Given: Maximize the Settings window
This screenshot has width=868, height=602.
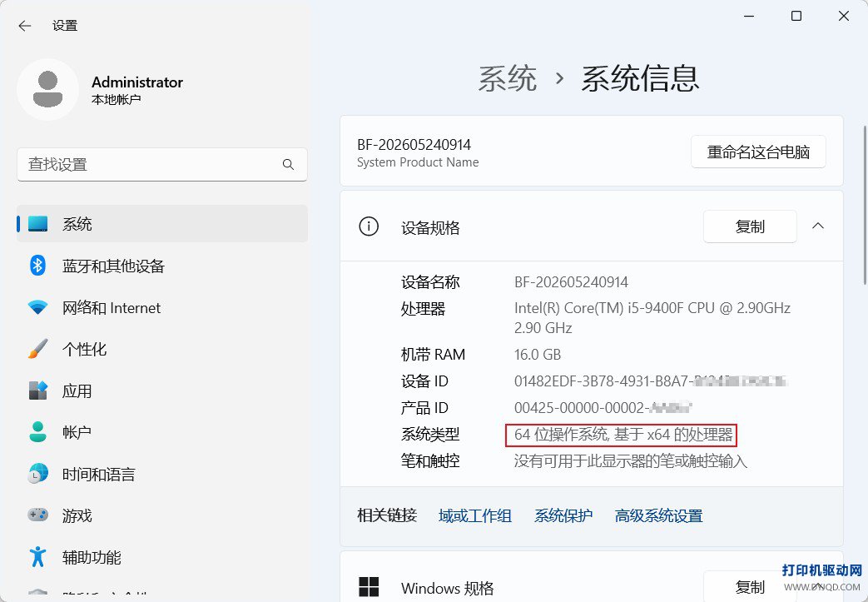Looking at the screenshot, I should [x=796, y=16].
